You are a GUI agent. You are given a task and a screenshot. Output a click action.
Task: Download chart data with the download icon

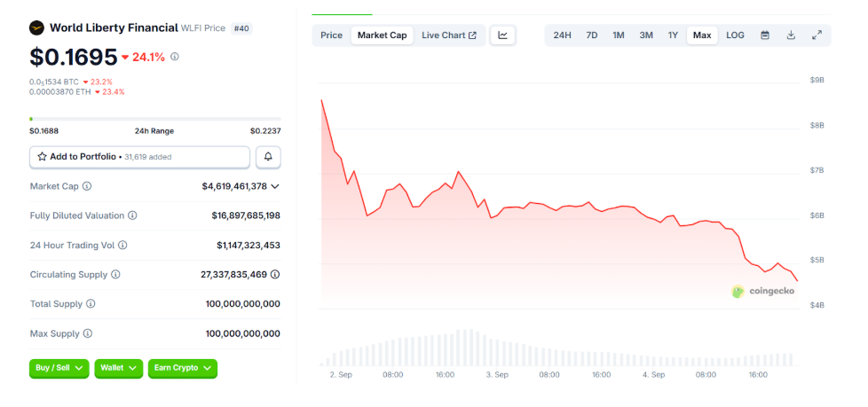791,35
